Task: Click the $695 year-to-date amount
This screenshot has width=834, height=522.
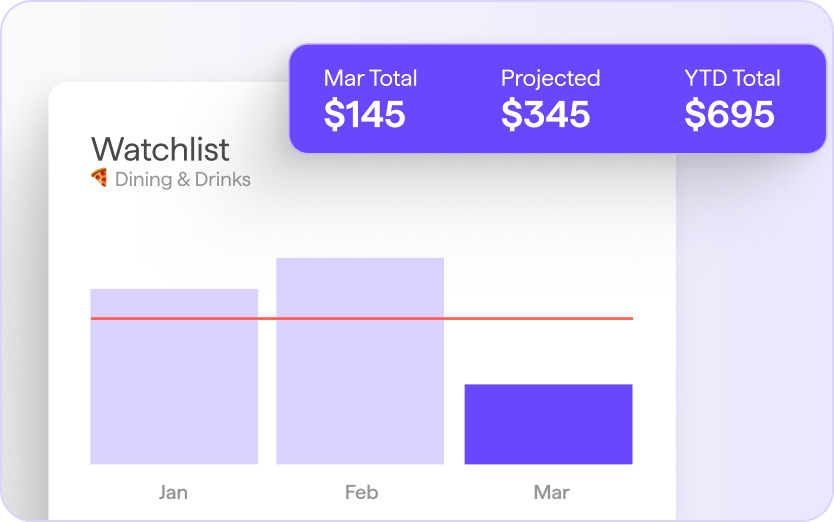Action: click(729, 114)
